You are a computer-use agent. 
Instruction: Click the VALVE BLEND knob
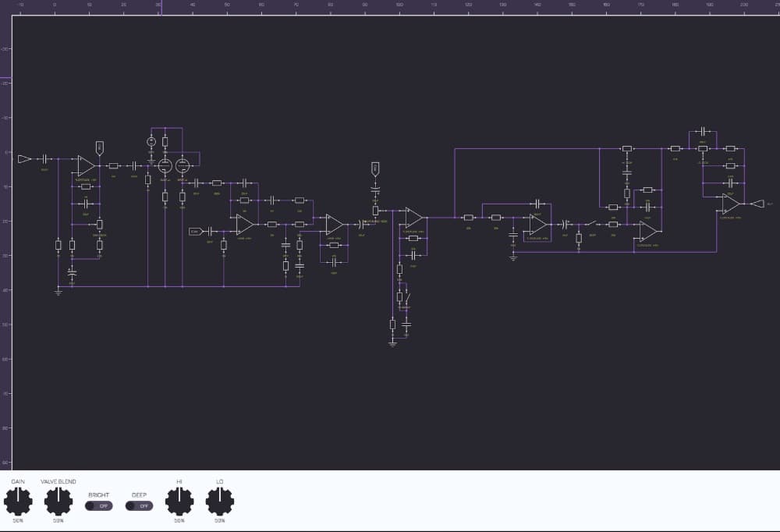tap(58, 501)
